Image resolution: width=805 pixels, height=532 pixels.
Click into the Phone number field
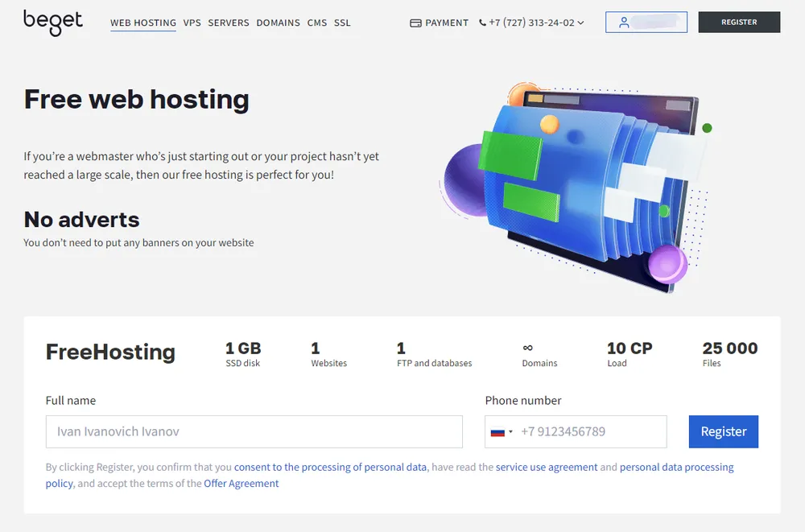coord(592,432)
